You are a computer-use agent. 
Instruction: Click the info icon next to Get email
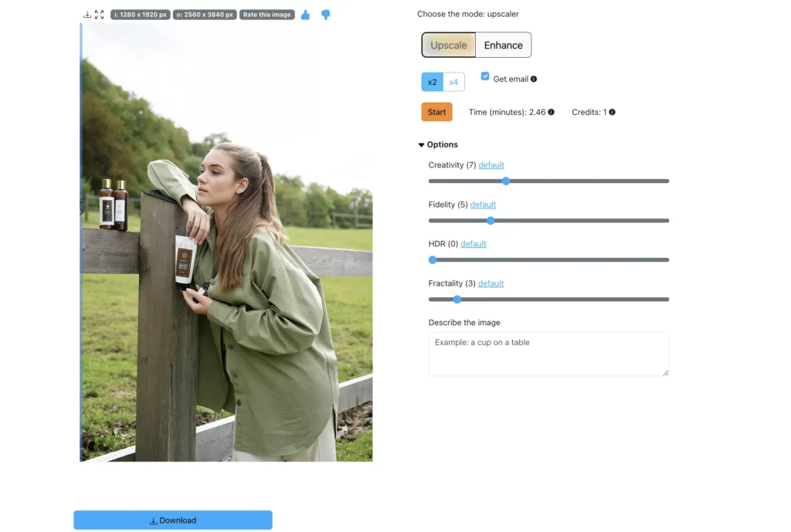tap(534, 79)
